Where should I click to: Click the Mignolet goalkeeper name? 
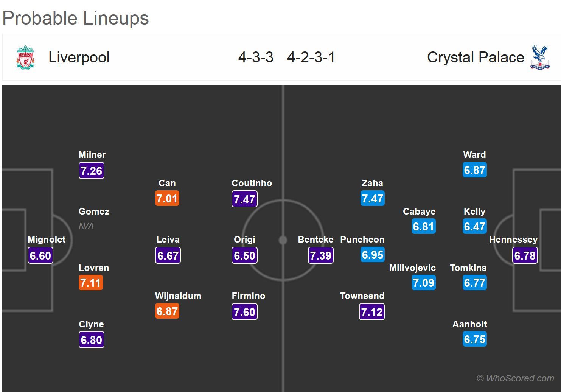[x=47, y=240]
